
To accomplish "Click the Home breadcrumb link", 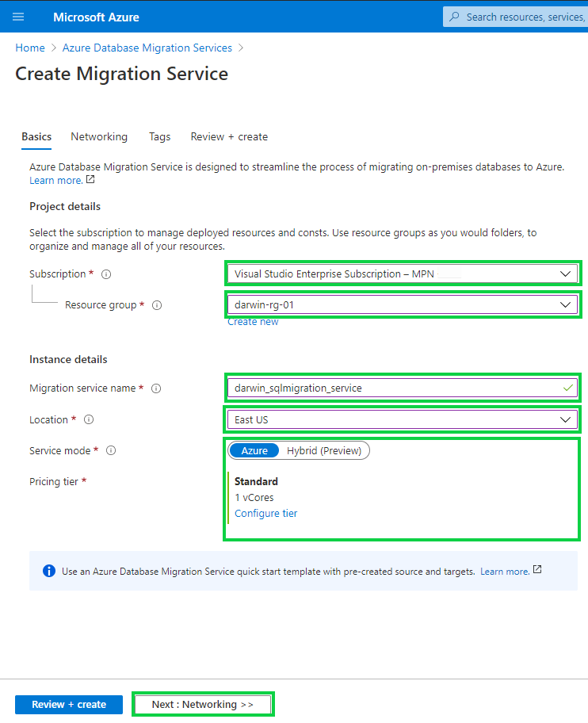I will pyautogui.click(x=30, y=48).
